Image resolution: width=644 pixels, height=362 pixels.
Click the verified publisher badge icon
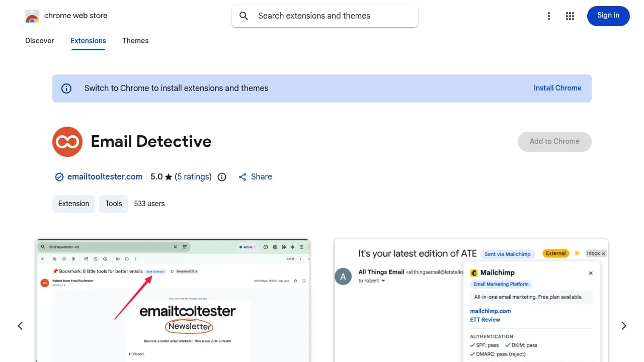(x=59, y=177)
